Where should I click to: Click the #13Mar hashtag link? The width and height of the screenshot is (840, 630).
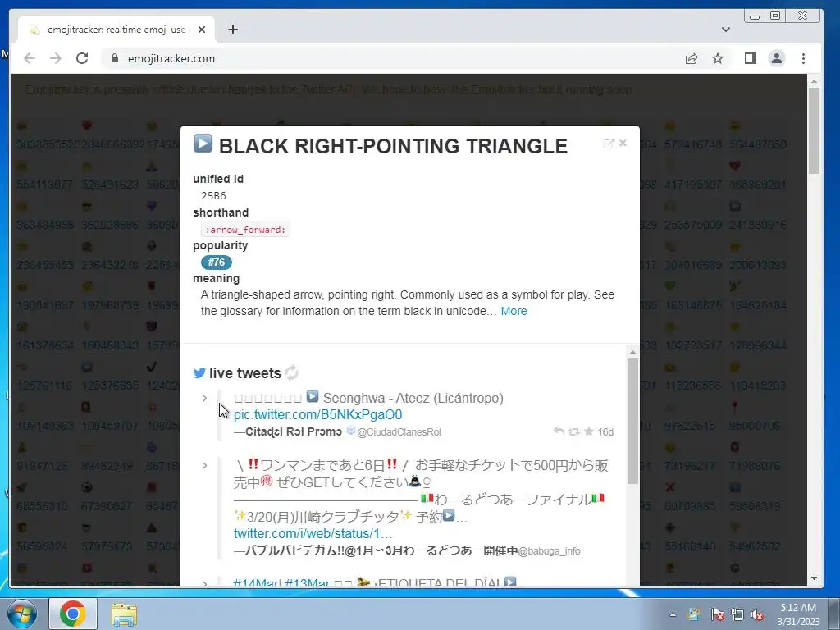[x=308, y=583]
